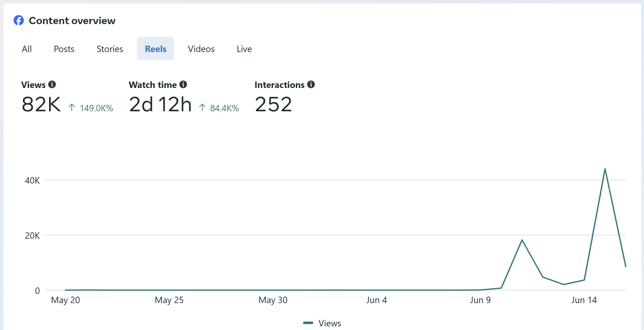Select the Stories tab

coord(110,49)
